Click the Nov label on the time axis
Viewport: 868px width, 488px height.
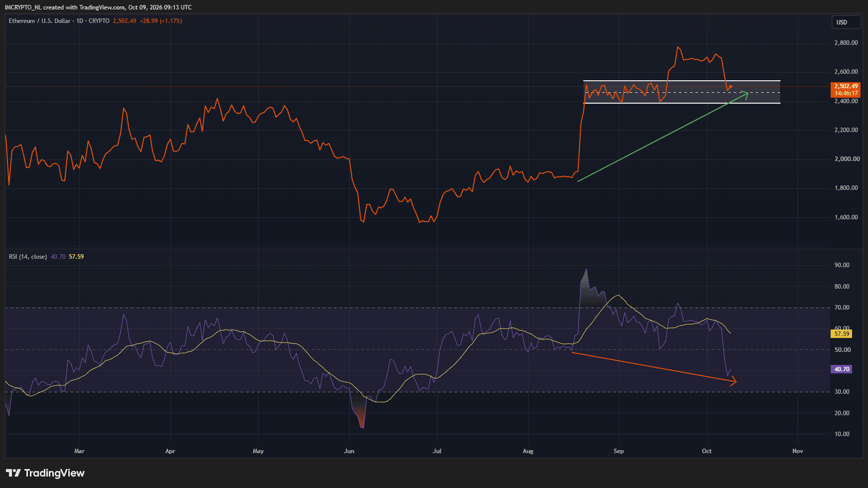tap(797, 451)
